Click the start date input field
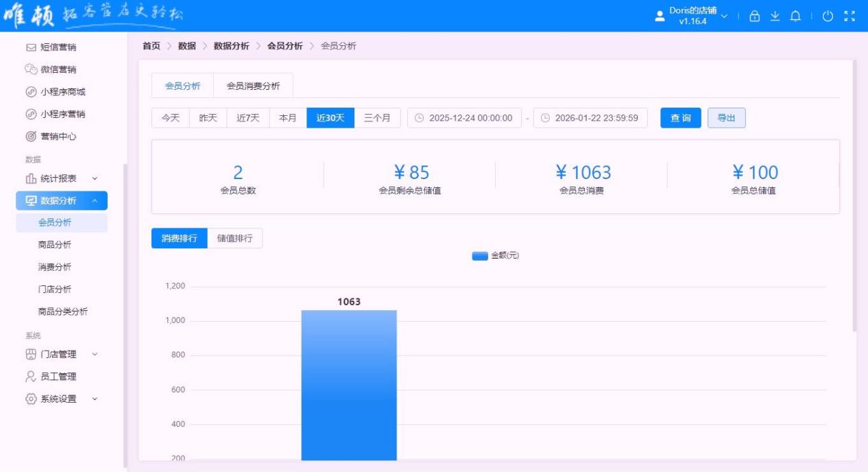Screen dimensions: 868x472 click(464, 118)
